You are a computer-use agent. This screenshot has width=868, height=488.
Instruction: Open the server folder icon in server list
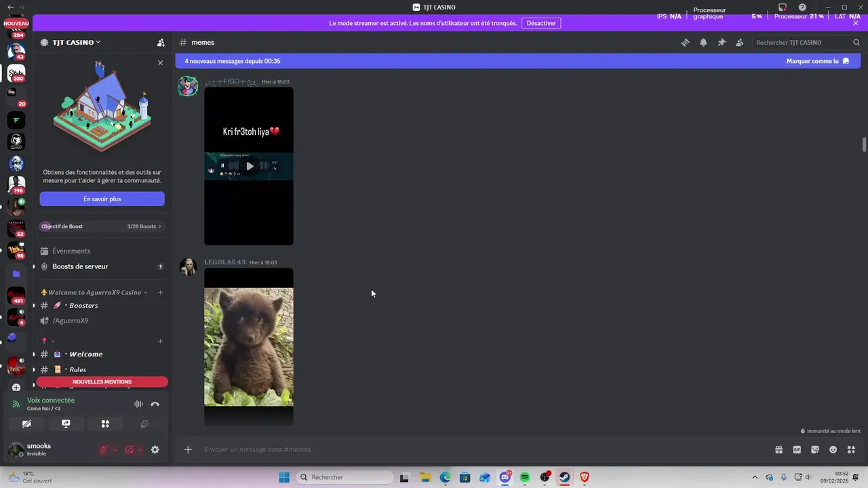[16, 274]
